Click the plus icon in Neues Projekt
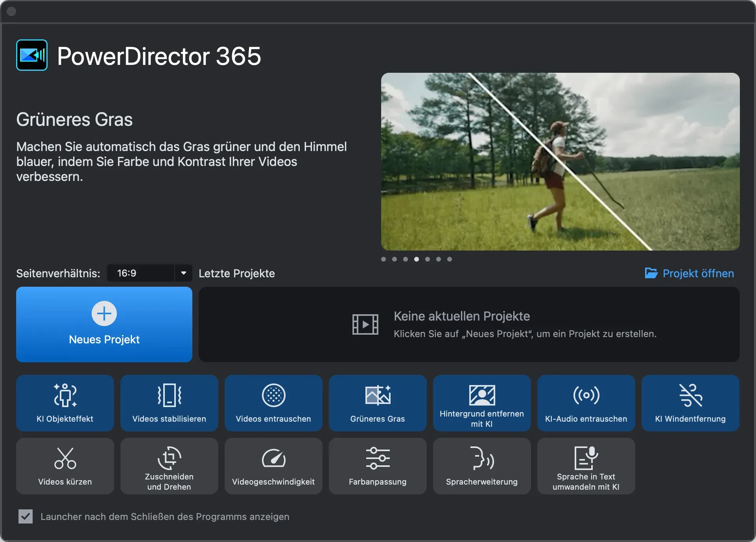This screenshot has height=542, width=756. point(104,313)
